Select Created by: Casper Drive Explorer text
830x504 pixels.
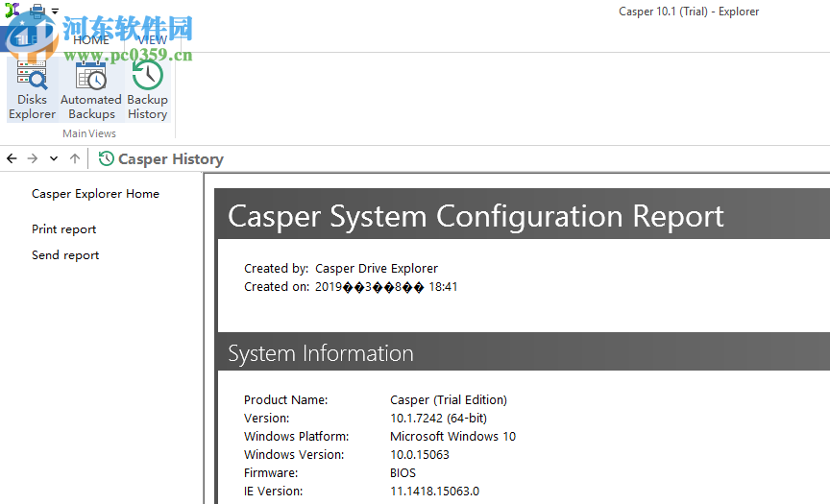tap(341, 268)
